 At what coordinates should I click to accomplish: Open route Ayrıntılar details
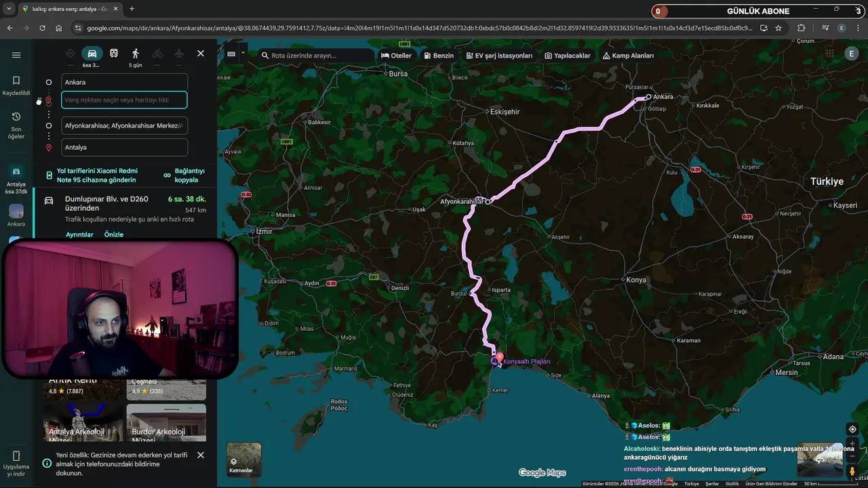(79, 235)
